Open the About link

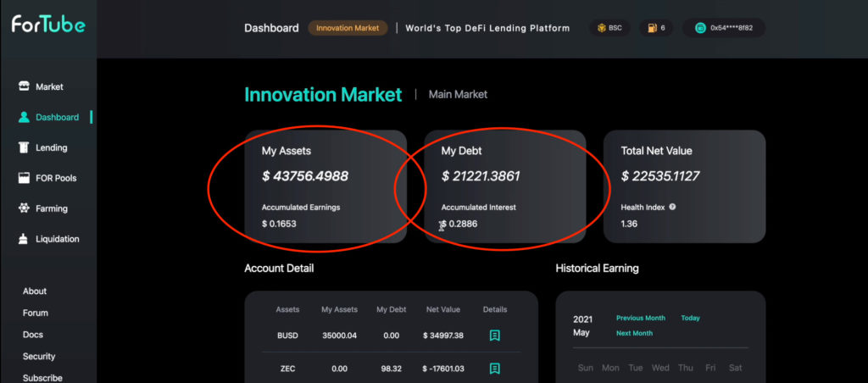click(x=34, y=291)
